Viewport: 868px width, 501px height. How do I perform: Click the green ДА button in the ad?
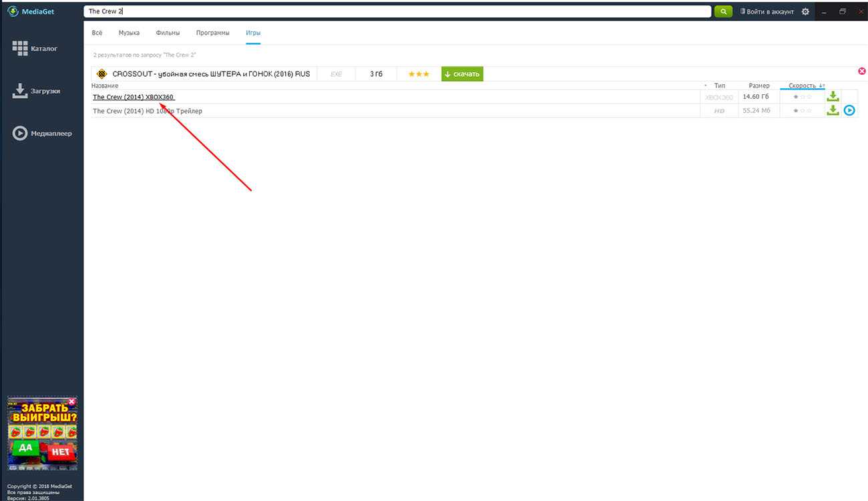pos(25,448)
